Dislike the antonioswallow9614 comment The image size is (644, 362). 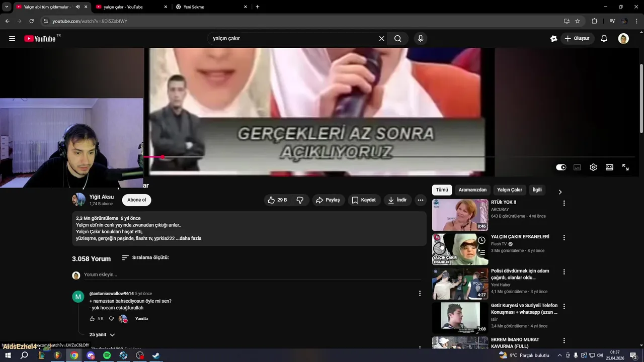click(111, 319)
